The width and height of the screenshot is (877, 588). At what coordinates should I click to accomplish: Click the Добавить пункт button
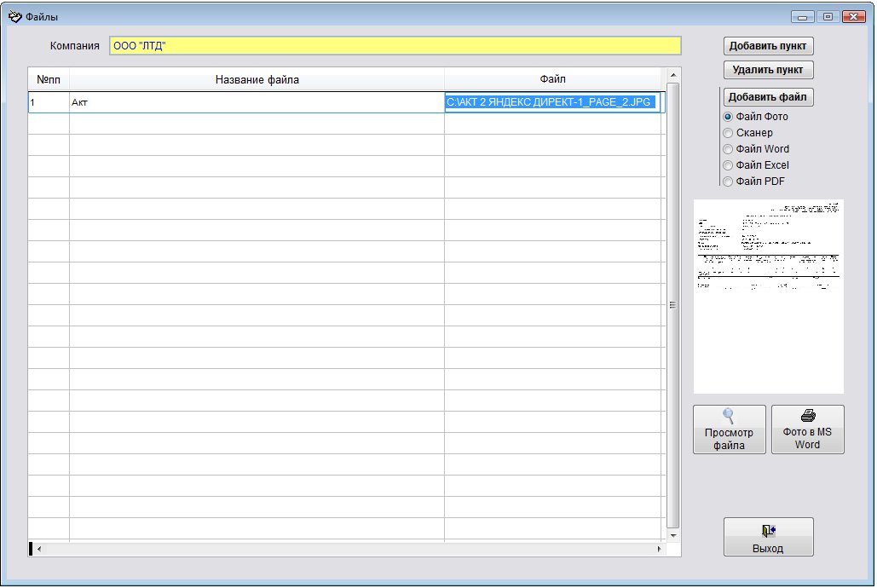coord(768,46)
